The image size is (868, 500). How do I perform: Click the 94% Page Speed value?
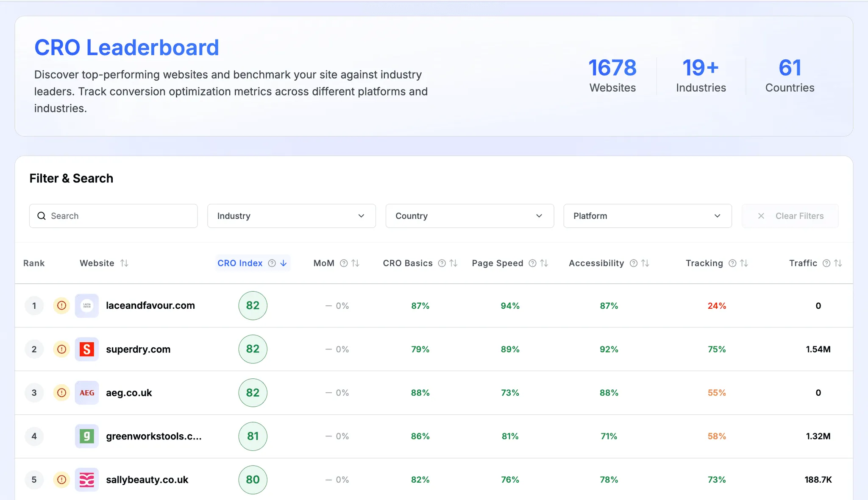[510, 306]
